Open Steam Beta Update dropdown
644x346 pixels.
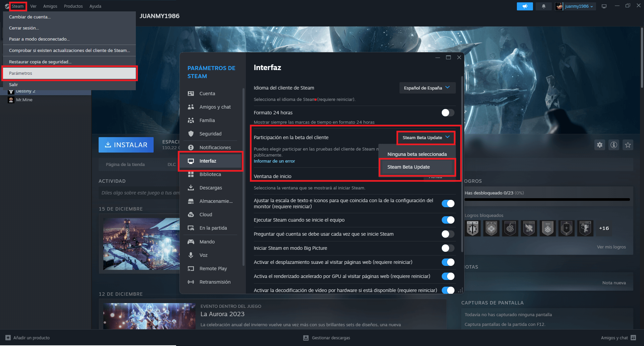(426, 137)
